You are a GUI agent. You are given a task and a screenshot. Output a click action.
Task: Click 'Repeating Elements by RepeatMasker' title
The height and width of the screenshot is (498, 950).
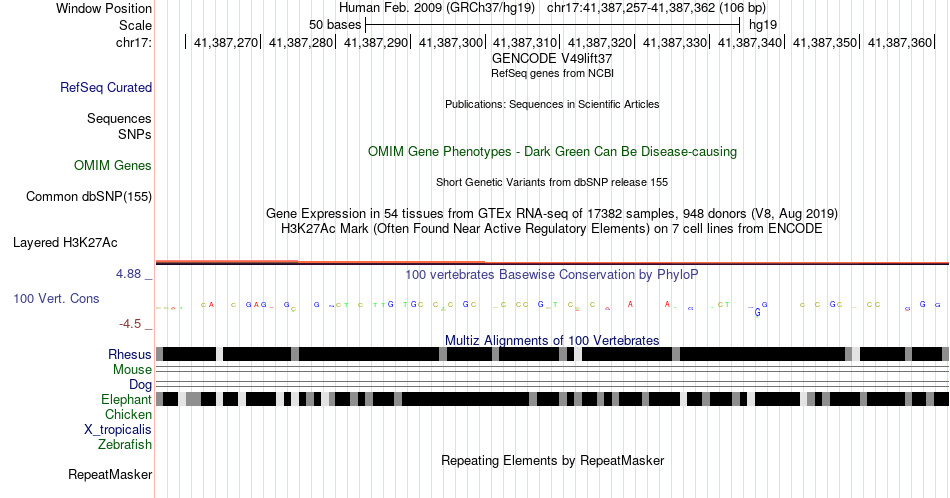(x=552, y=460)
